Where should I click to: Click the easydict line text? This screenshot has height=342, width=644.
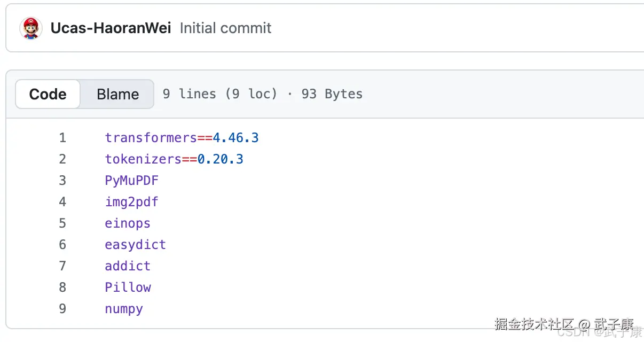[135, 245]
